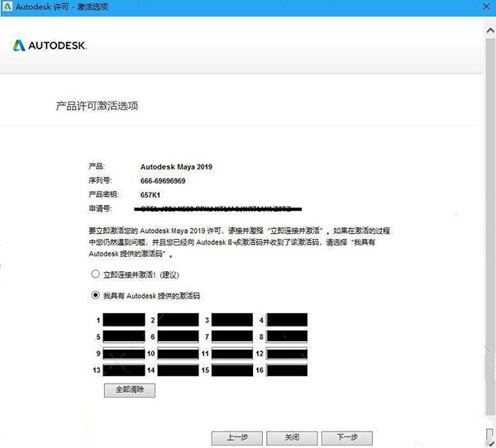Viewport: 496px width, 448px height.
Task: Click activation code field 15
Action: coord(232,370)
